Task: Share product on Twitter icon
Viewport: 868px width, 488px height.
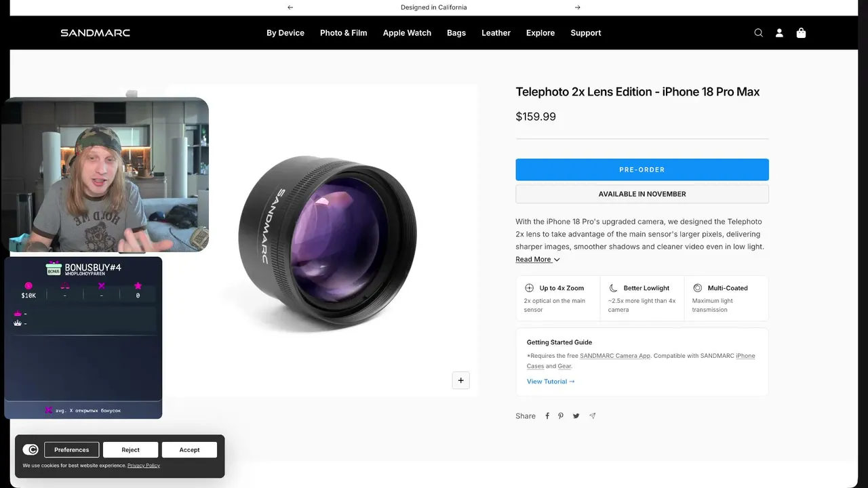Action: click(x=576, y=416)
